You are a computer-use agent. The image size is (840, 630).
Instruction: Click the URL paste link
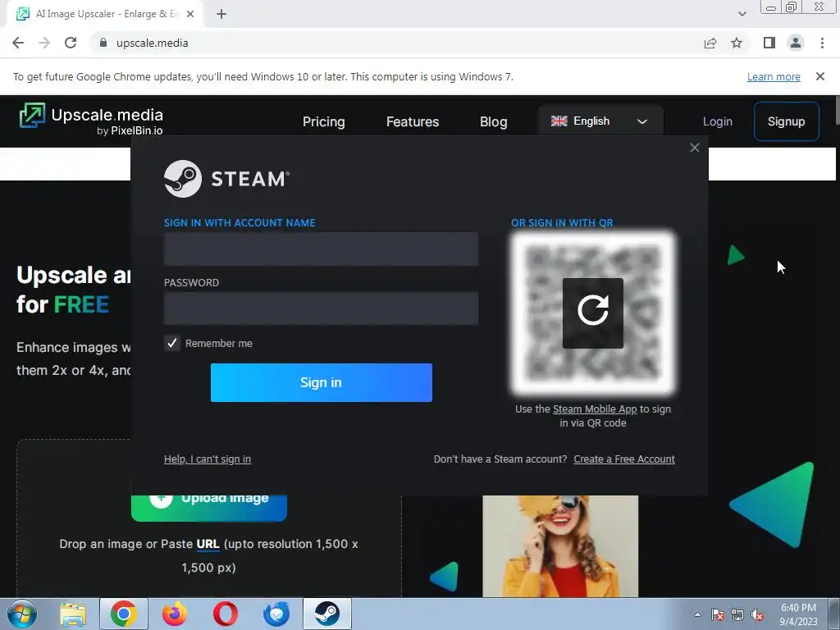[x=208, y=544]
